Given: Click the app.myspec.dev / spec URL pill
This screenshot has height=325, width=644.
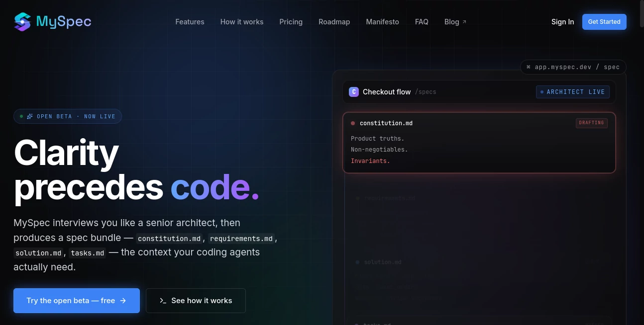Looking at the screenshot, I should tap(573, 67).
